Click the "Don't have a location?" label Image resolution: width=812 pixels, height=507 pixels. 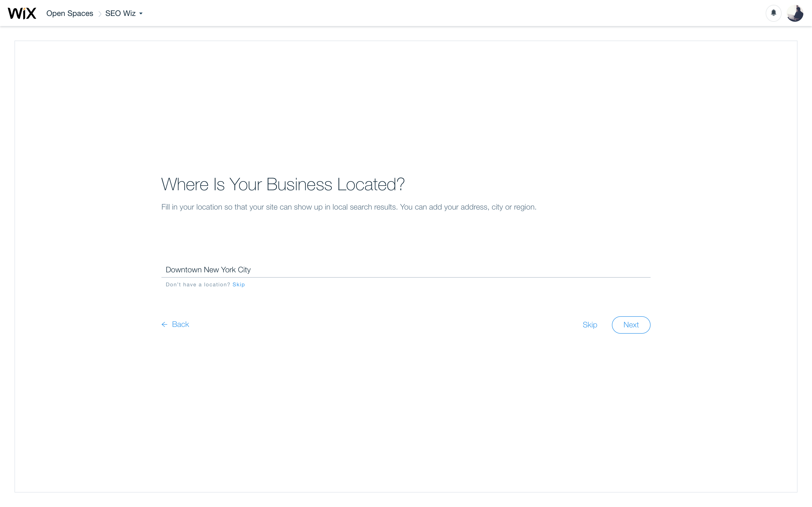pos(198,284)
